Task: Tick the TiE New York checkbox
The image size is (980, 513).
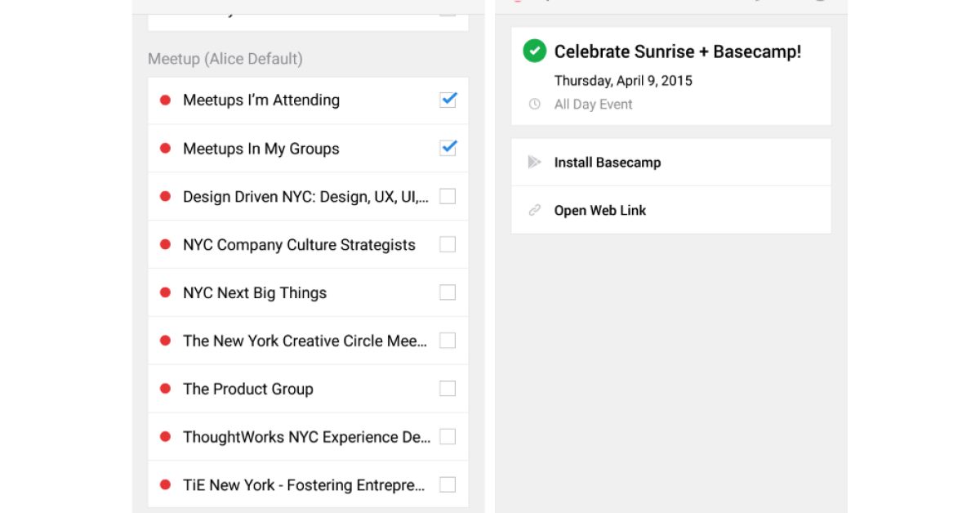Action: [448, 485]
